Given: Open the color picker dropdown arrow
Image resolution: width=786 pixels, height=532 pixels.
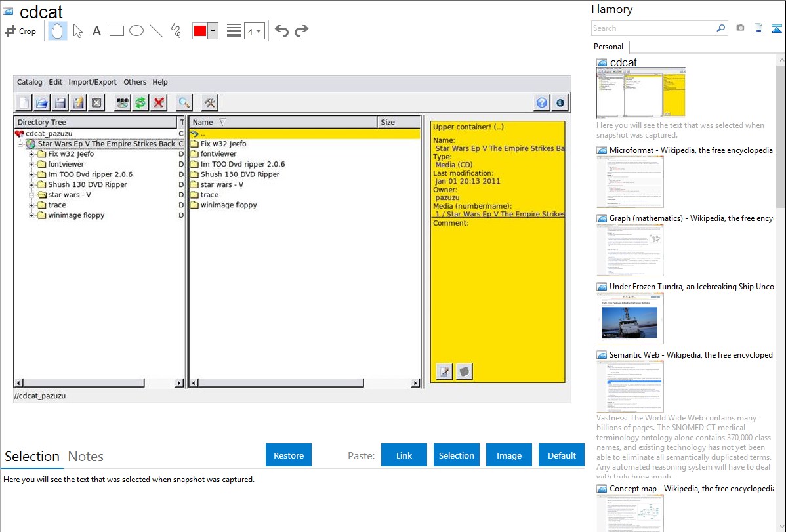Looking at the screenshot, I should coord(213,31).
